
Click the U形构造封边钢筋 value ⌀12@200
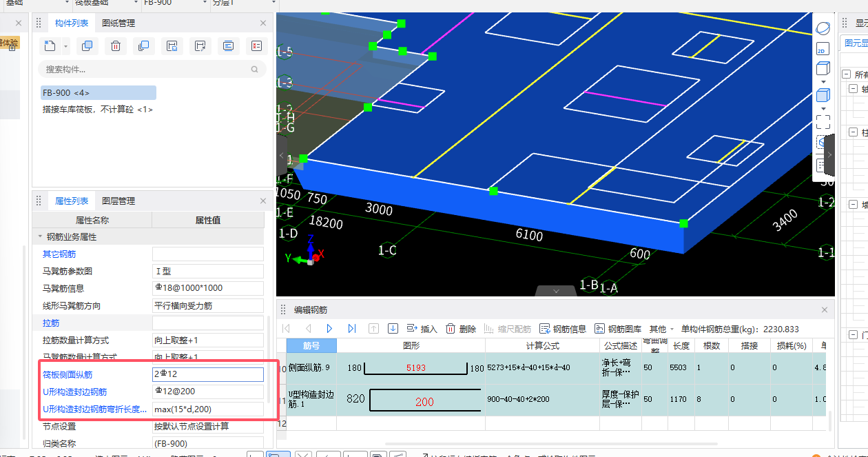[x=208, y=392]
